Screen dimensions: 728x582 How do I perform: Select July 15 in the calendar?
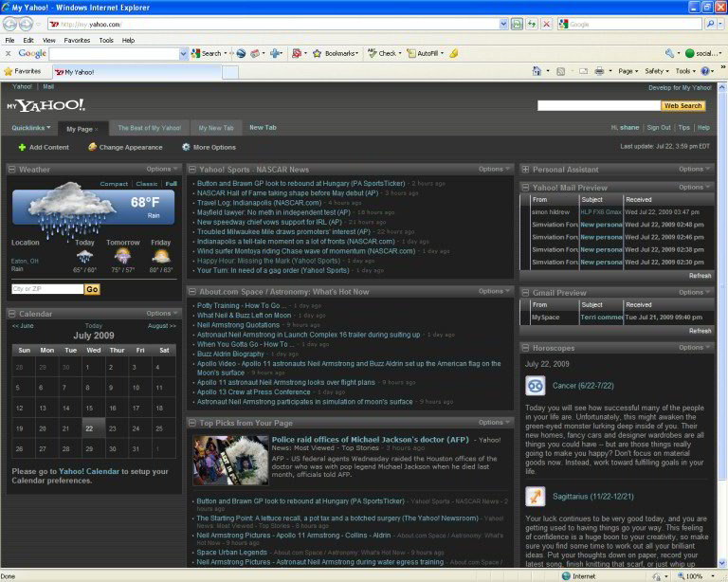[93, 408]
